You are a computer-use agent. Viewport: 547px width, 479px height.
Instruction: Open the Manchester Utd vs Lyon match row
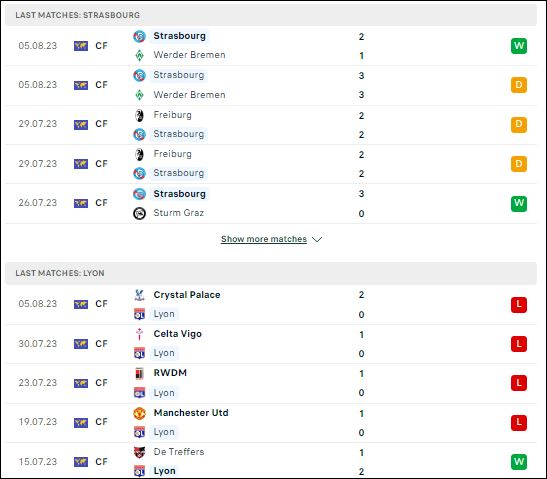[x=271, y=423]
